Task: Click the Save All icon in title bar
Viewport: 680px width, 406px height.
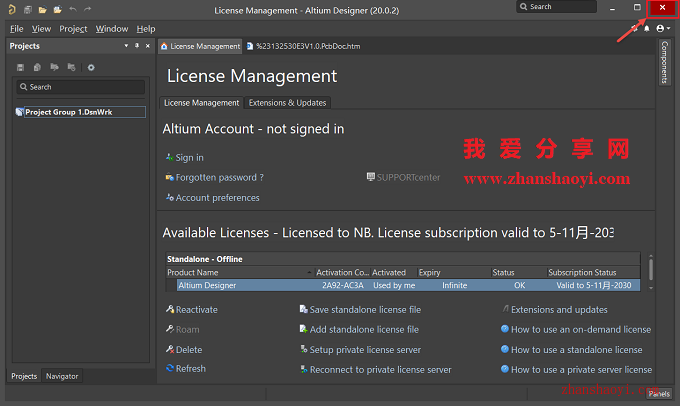Action: [28, 10]
